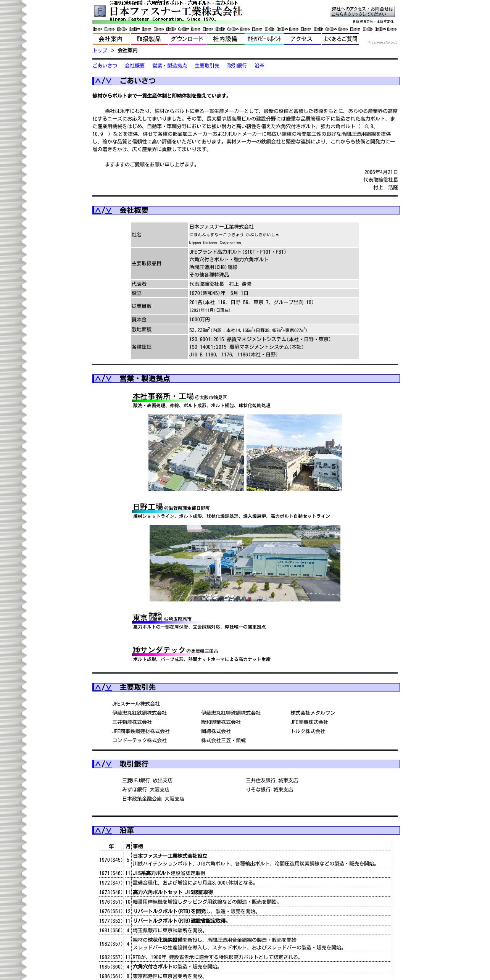Click the company logo F icon

tap(100, 11)
